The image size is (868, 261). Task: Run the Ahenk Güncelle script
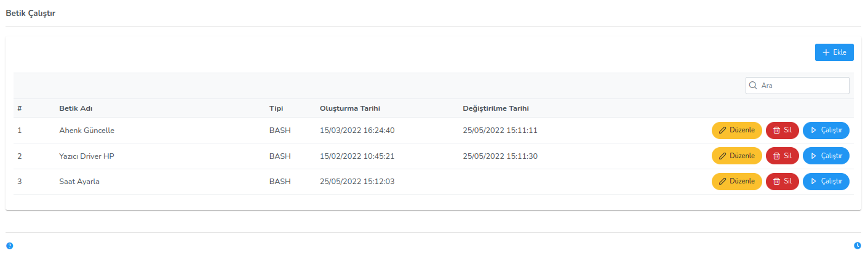pyautogui.click(x=826, y=130)
